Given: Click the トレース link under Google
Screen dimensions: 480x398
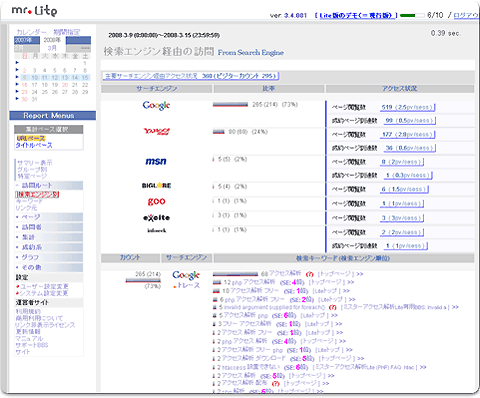Looking at the screenshot, I should coord(187,286).
